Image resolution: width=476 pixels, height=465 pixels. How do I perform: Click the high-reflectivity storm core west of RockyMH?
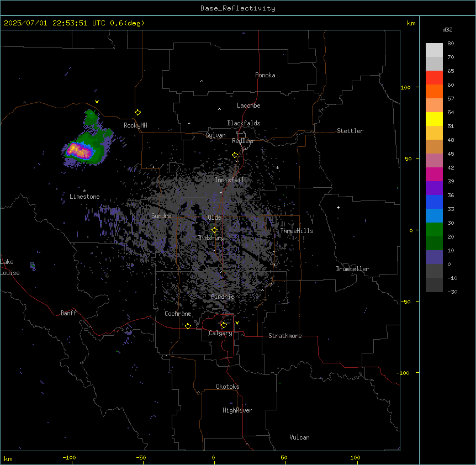79,151
